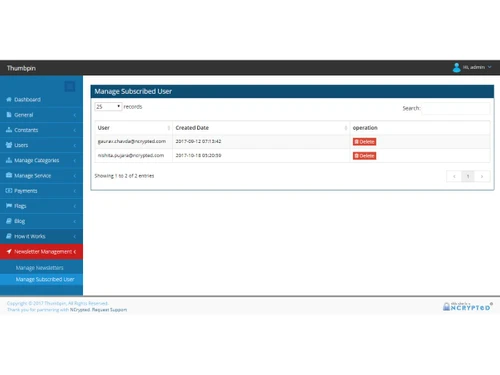Click the How it Works icon
The image size is (500, 375).
pyautogui.click(x=9, y=236)
